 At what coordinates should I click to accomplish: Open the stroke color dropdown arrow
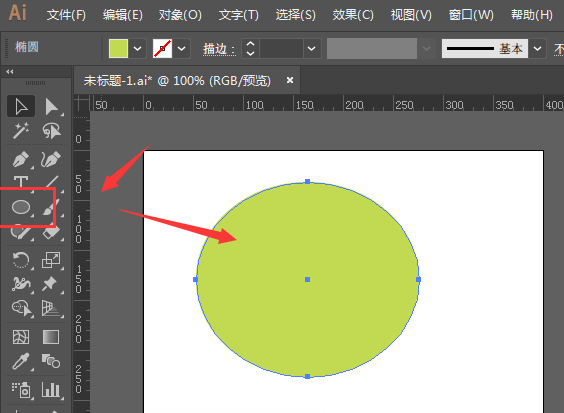[181, 49]
